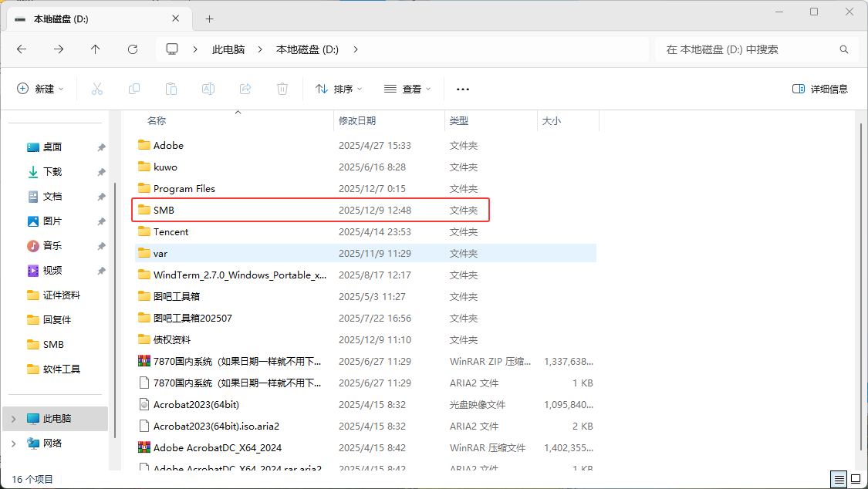This screenshot has width=868, height=489.
Task: Toggle the 详细信息 details pane
Action: click(x=820, y=89)
